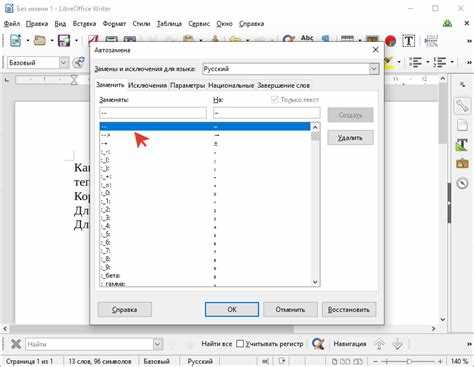Click the Отменить button
The height and width of the screenshot is (367, 474).
290,310
